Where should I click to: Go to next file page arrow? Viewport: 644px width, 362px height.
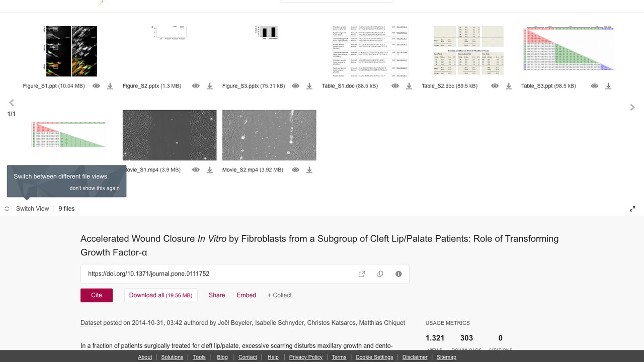coord(632,107)
